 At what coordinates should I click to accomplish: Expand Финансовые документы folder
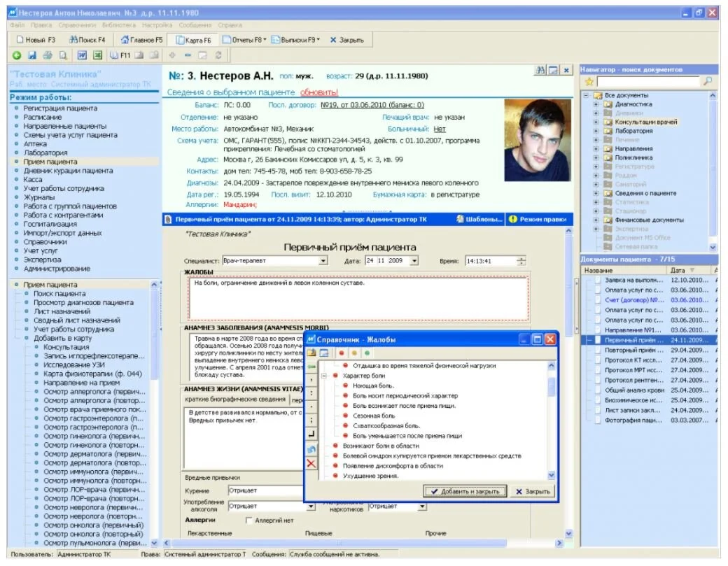click(596, 220)
